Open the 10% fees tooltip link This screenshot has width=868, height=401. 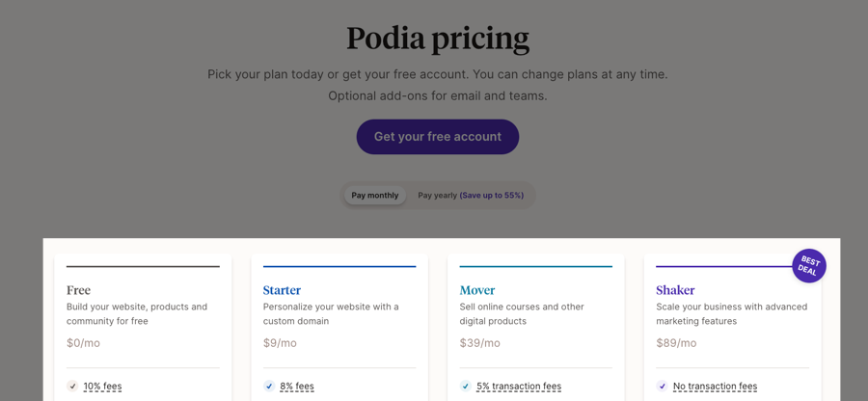(102, 387)
